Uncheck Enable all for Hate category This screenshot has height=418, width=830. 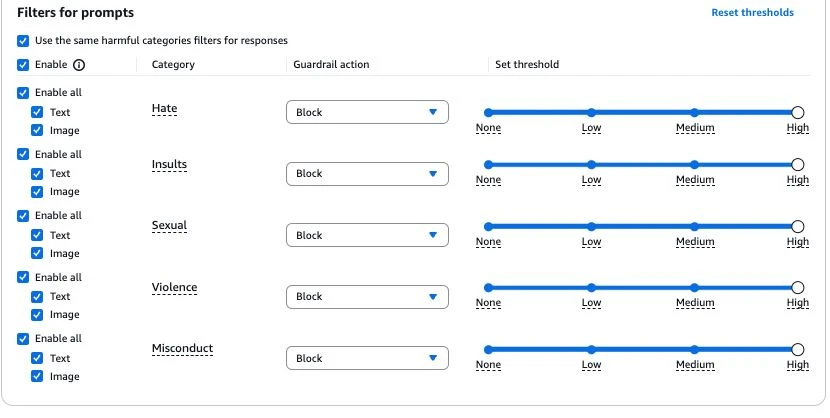click(x=23, y=93)
